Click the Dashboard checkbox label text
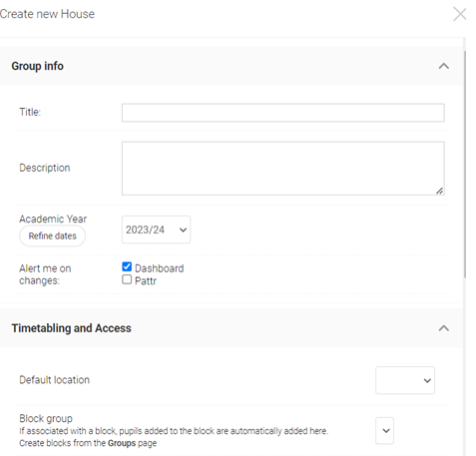 (x=160, y=268)
